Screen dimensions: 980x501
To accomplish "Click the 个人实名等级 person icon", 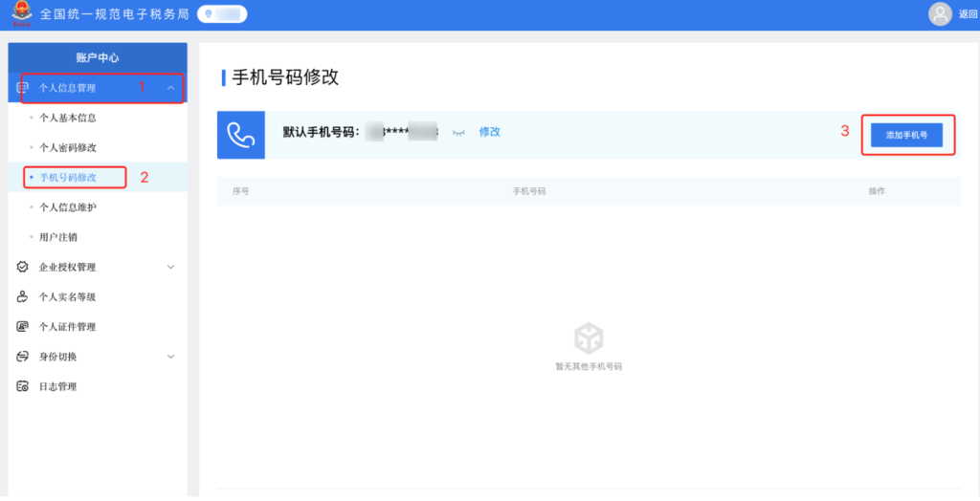I will 23,296.
